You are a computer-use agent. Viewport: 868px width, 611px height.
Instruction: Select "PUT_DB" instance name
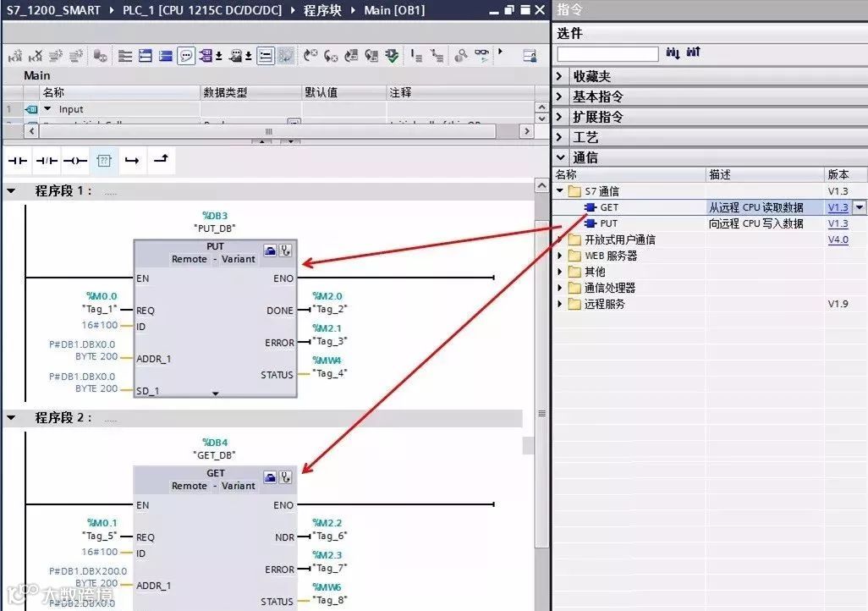point(215,228)
